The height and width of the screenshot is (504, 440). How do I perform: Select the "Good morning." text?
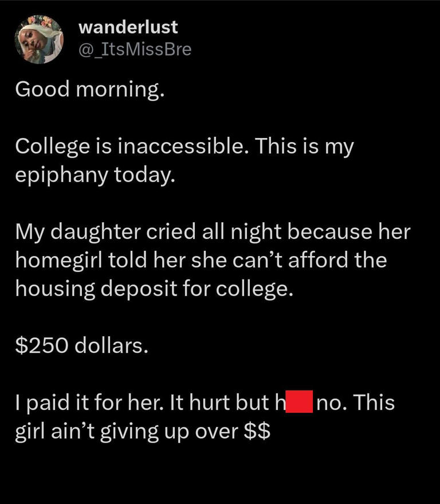pyautogui.click(x=89, y=89)
